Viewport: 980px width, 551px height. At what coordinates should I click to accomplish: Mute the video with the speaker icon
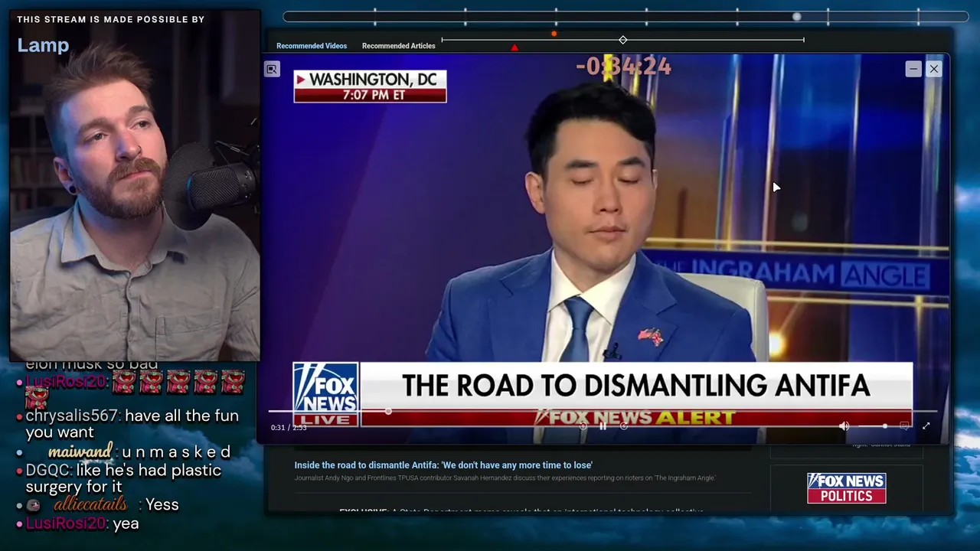(x=844, y=426)
